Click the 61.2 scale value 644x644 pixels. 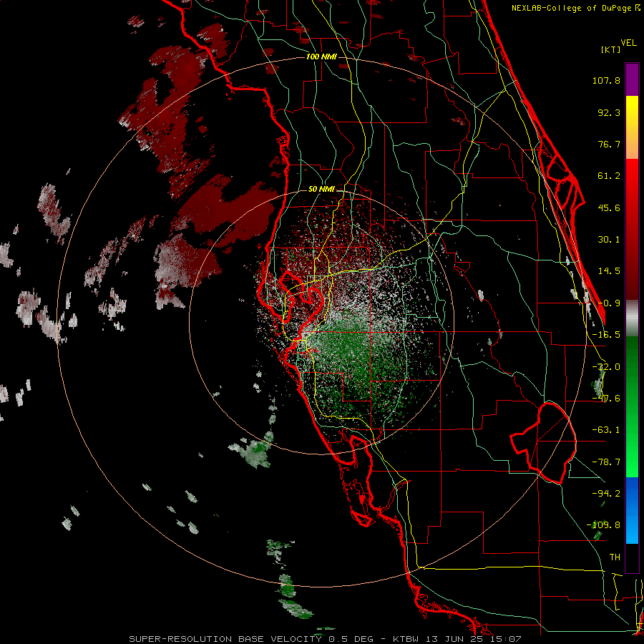[x=609, y=176]
